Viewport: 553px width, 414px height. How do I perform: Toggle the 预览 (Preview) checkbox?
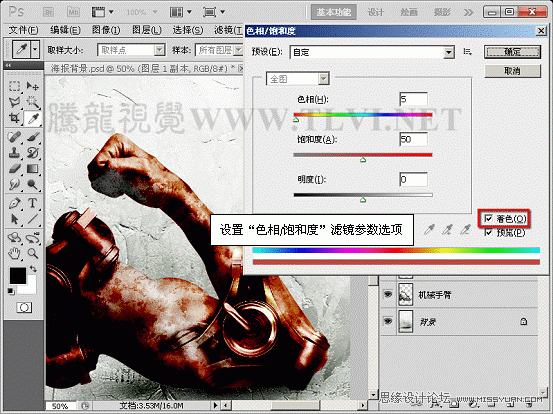(x=488, y=232)
